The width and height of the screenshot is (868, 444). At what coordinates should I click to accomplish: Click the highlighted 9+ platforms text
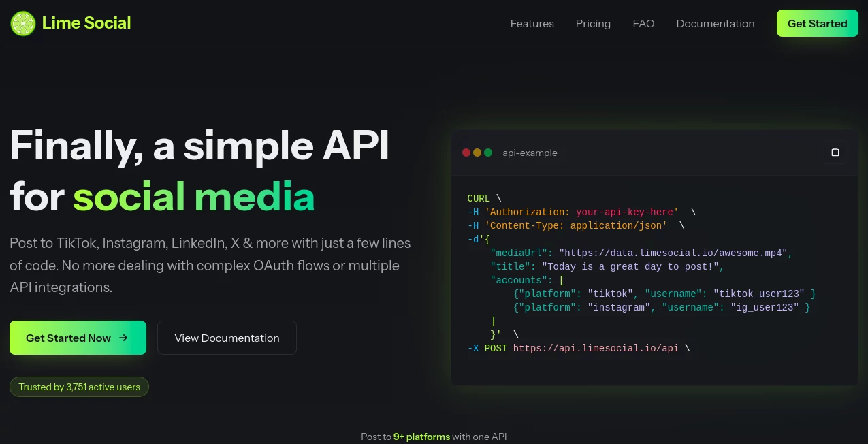click(421, 436)
